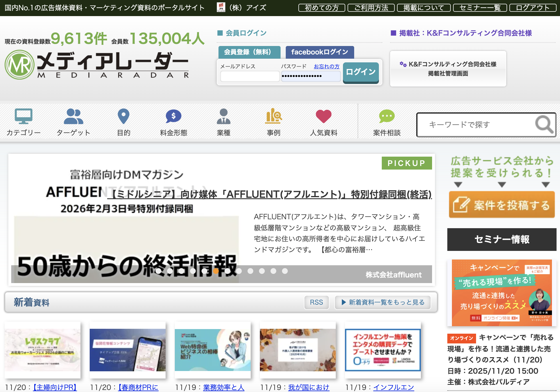Viewport: 560px width, 392px height.
Task: Open the 事例 chart magnifier icon
Action: tap(273, 116)
